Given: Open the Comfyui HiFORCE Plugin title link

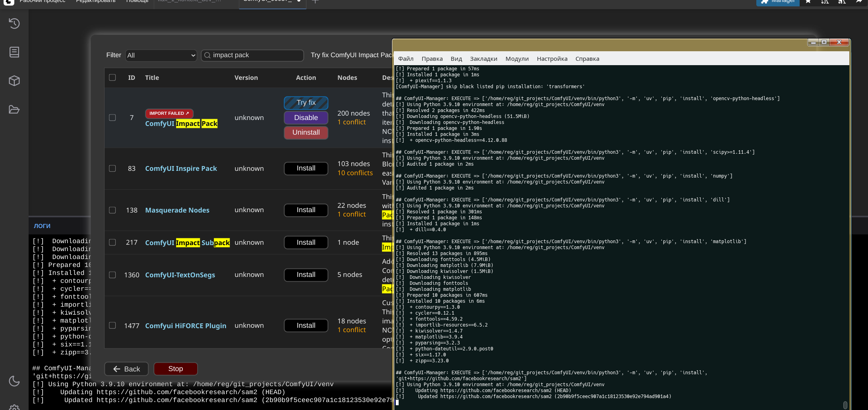Looking at the screenshot, I should (186, 326).
